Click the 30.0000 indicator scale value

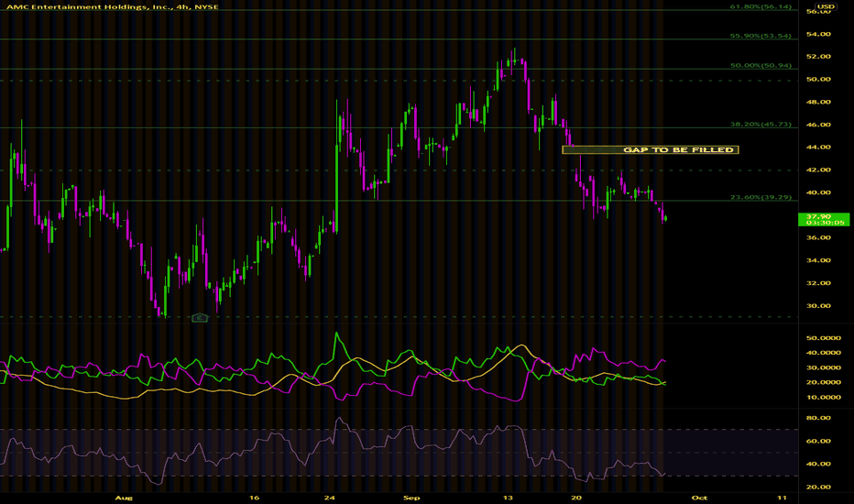pos(824,367)
